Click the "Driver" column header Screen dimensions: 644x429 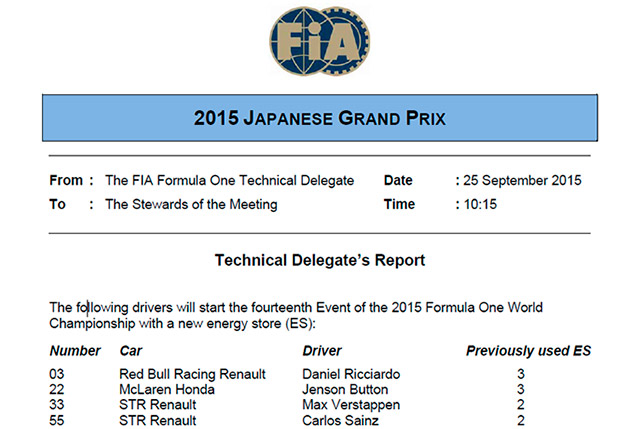tap(322, 351)
